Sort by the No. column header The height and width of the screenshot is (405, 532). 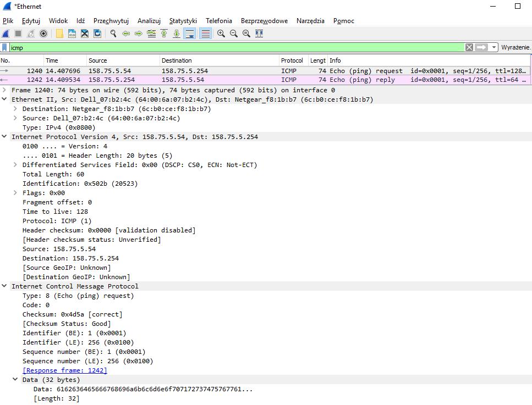pyautogui.click(x=21, y=60)
